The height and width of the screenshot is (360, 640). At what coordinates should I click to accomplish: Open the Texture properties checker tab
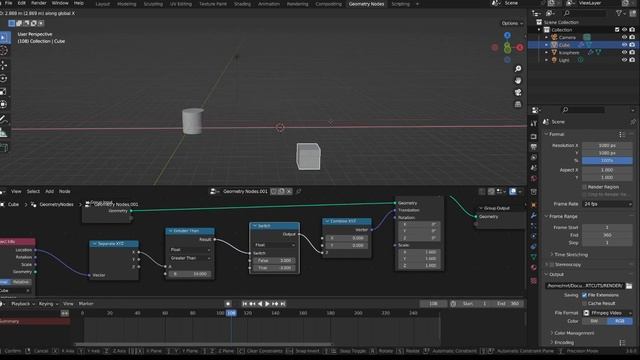(x=533, y=281)
